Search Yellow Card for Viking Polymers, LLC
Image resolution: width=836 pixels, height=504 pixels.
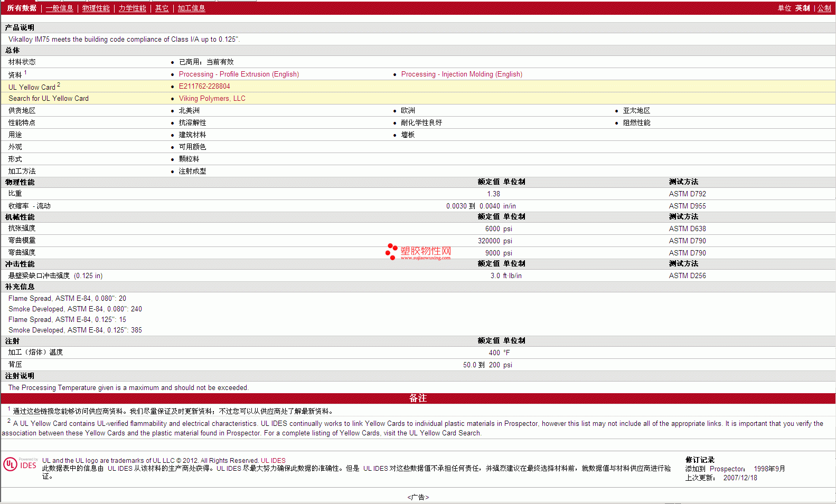pyautogui.click(x=212, y=99)
